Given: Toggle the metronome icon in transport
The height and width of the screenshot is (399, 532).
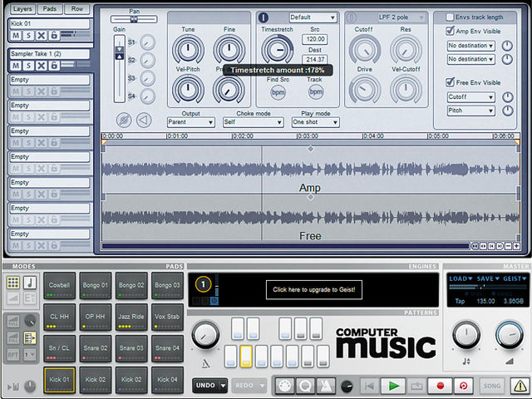Looking at the screenshot, I should coord(326,386).
